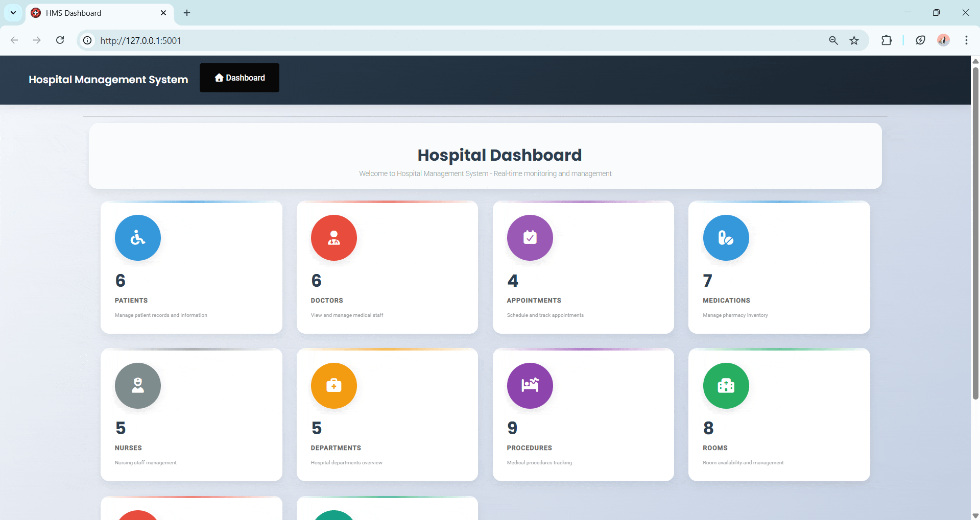
Task: Click the red Doctors icon
Action: 333,238
